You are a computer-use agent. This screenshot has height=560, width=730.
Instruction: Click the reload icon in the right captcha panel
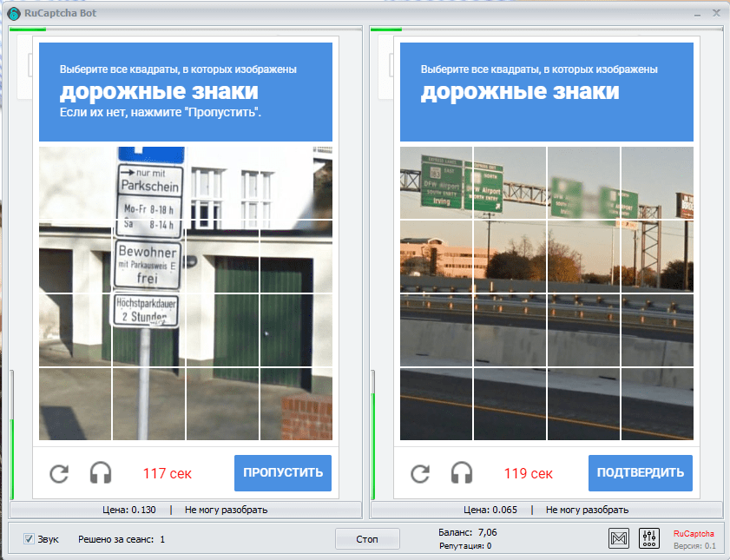[x=420, y=473]
